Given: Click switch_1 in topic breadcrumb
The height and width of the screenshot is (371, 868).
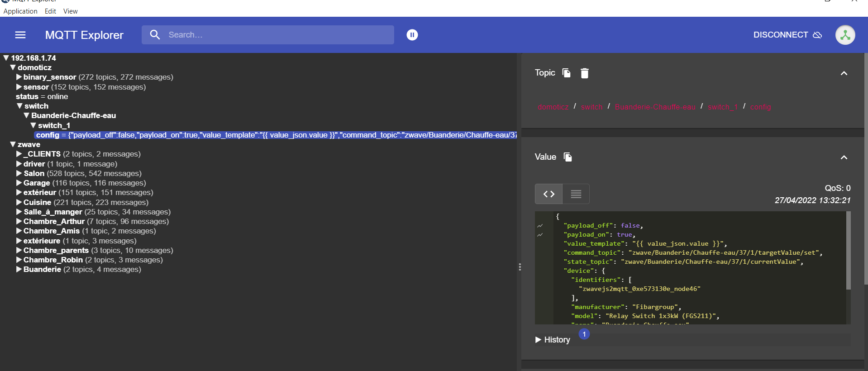Looking at the screenshot, I should pyautogui.click(x=723, y=107).
